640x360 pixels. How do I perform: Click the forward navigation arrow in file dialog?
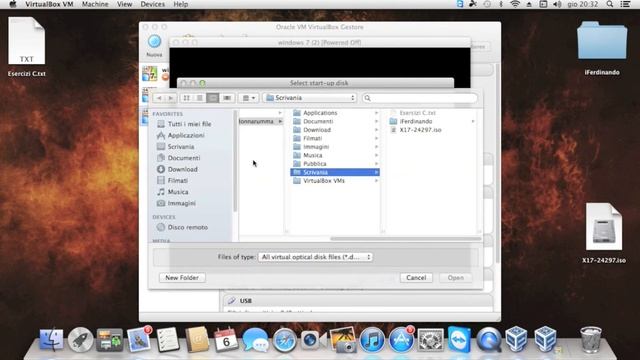point(171,98)
